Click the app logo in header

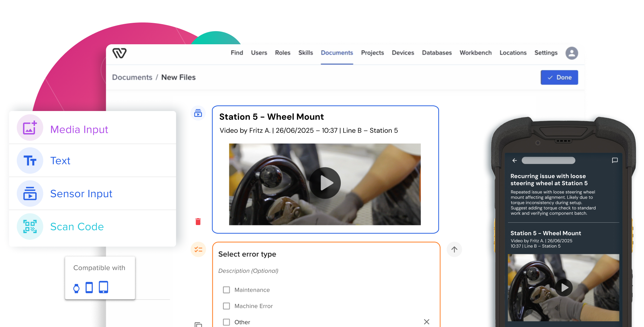(120, 53)
